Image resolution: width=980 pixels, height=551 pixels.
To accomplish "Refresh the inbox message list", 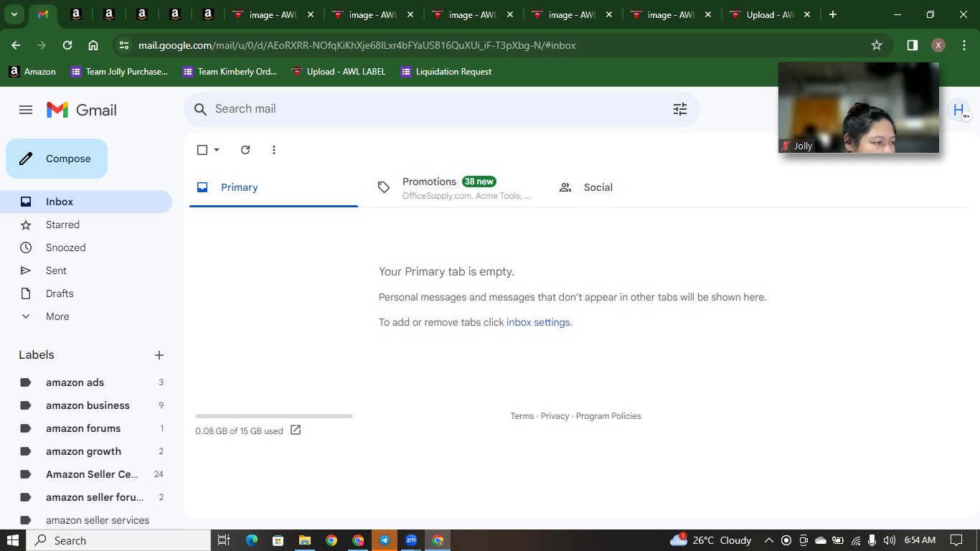I will tap(245, 150).
